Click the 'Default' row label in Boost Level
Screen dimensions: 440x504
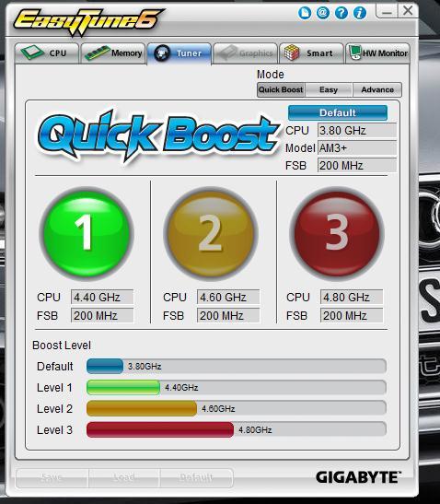(x=55, y=367)
